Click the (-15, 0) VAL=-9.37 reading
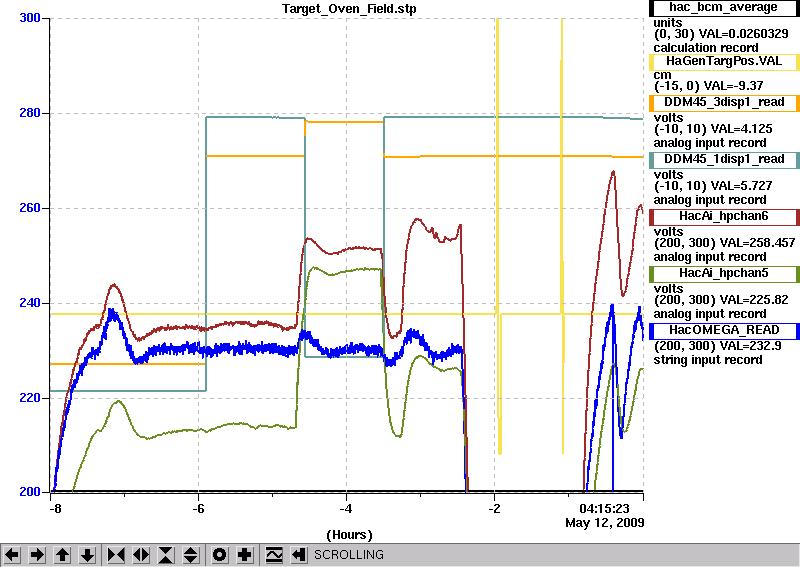 (x=709, y=86)
